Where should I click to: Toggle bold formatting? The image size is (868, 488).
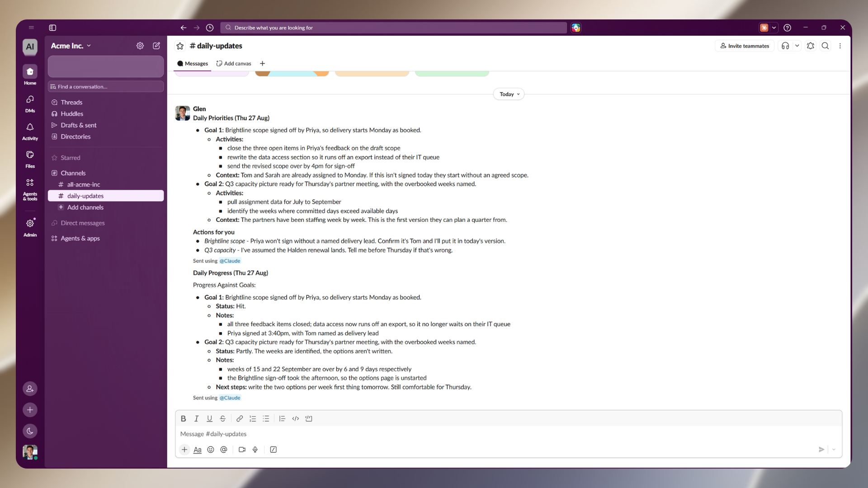click(x=183, y=418)
